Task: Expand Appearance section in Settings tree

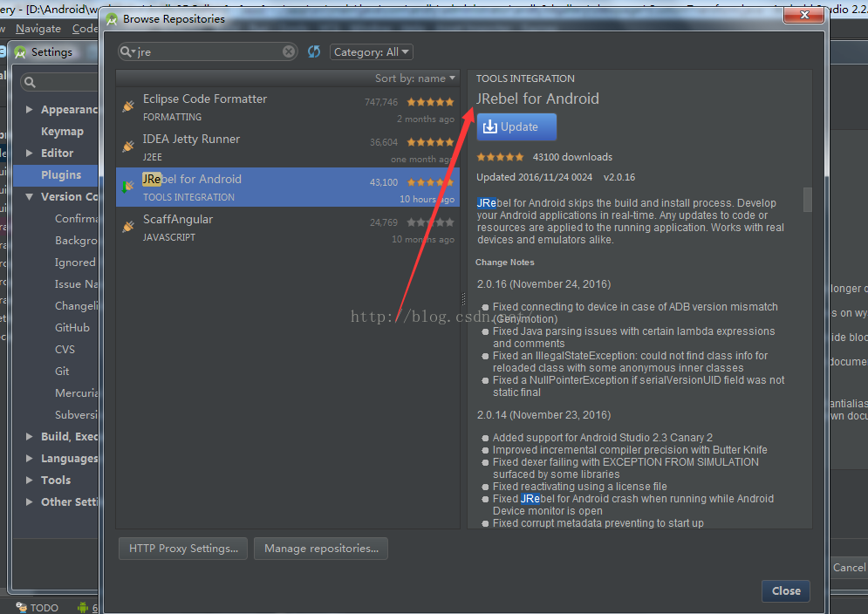Action: [x=30, y=110]
